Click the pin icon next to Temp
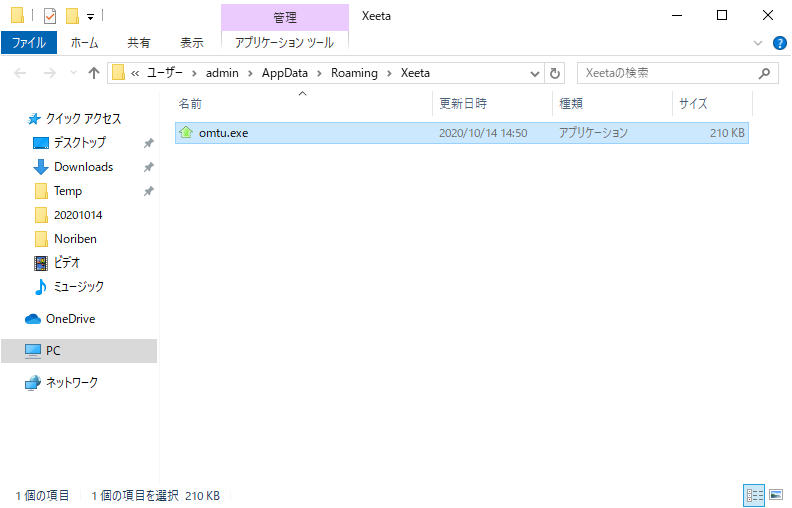Screen dimensions: 792x508 148,191
